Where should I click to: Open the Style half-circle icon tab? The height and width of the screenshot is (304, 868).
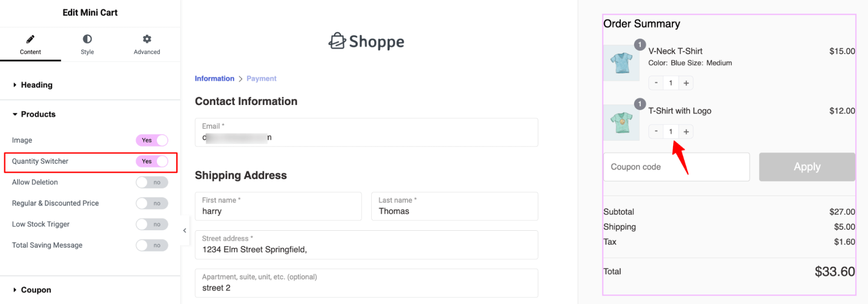tap(87, 39)
